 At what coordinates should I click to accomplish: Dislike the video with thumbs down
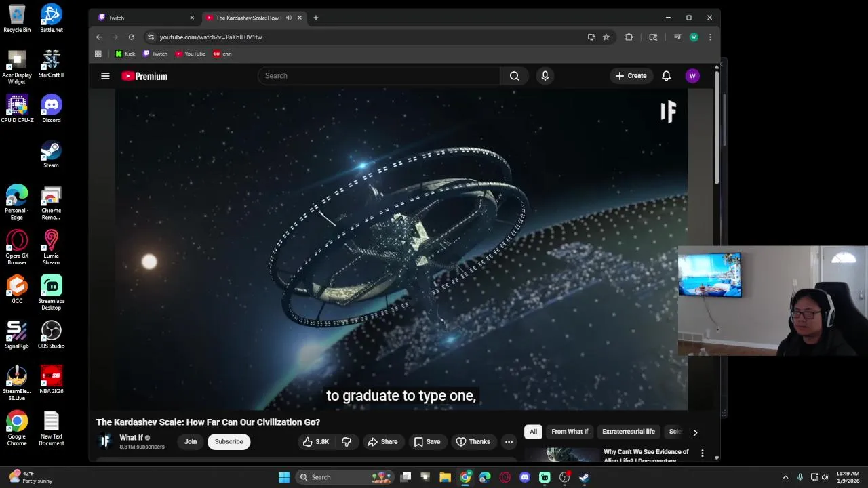[x=347, y=442]
